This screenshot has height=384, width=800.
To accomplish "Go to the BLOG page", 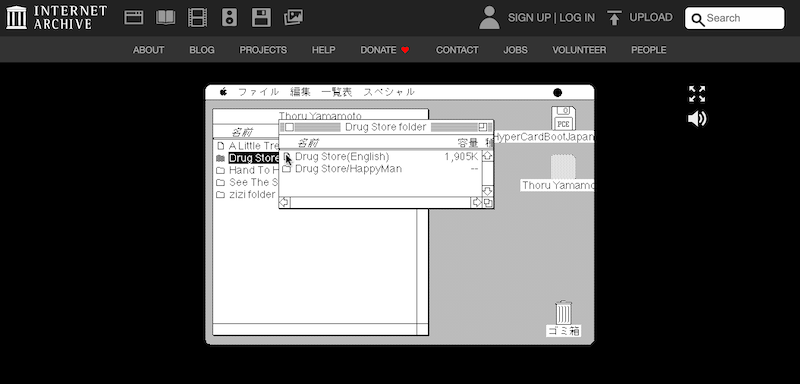I will [x=202, y=50].
